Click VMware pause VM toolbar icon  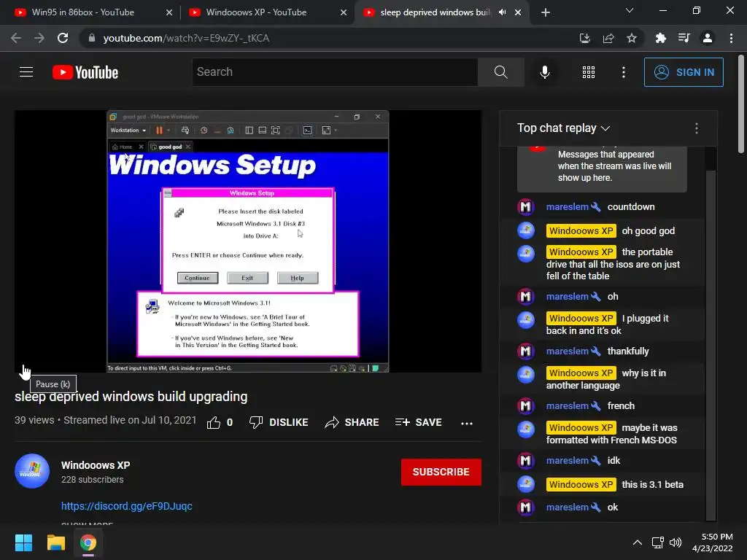159,131
